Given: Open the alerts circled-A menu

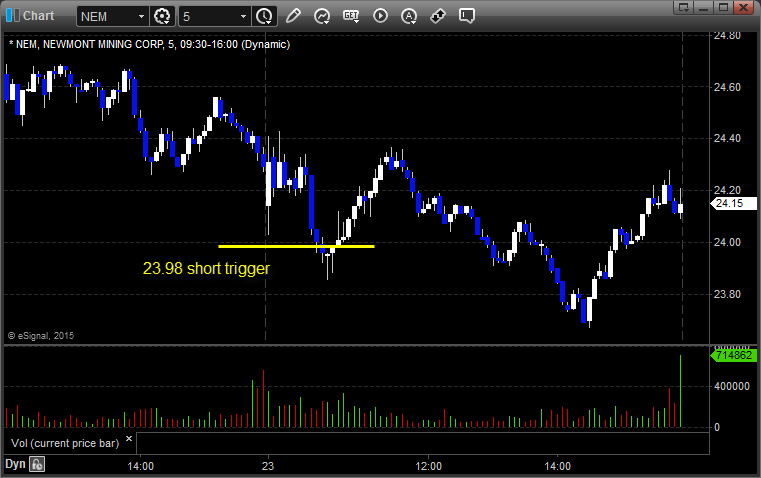Looking at the screenshot, I should coord(409,16).
